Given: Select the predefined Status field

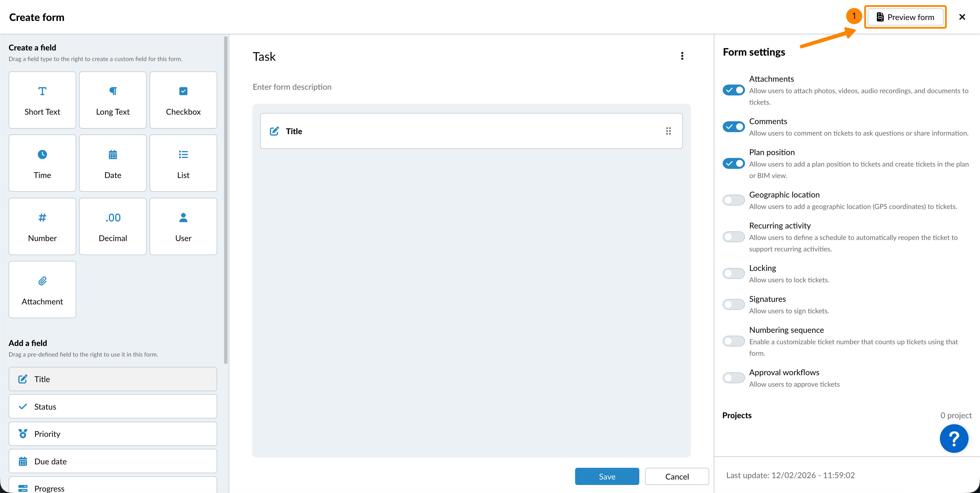Looking at the screenshot, I should pyautogui.click(x=113, y=407).
